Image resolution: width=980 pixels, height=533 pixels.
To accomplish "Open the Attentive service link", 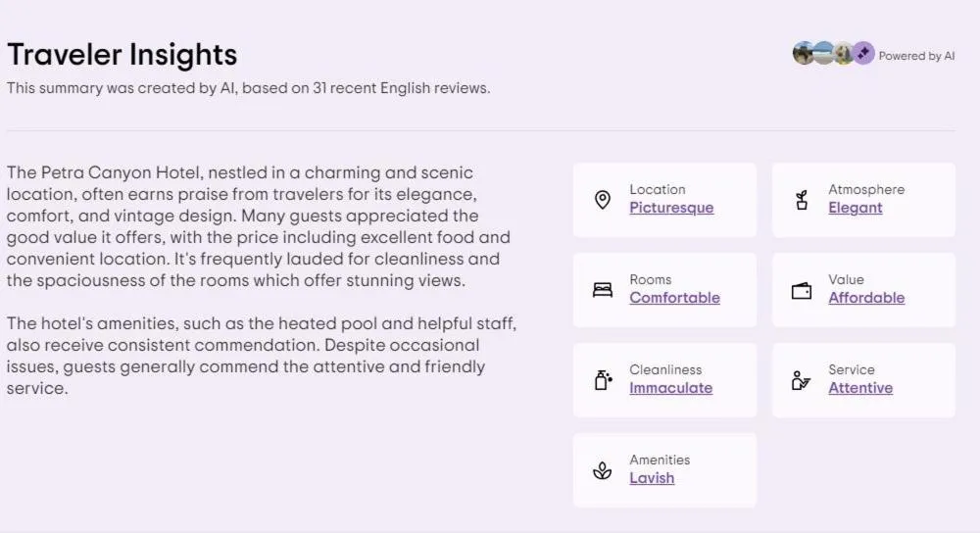I will pos(860,388).
